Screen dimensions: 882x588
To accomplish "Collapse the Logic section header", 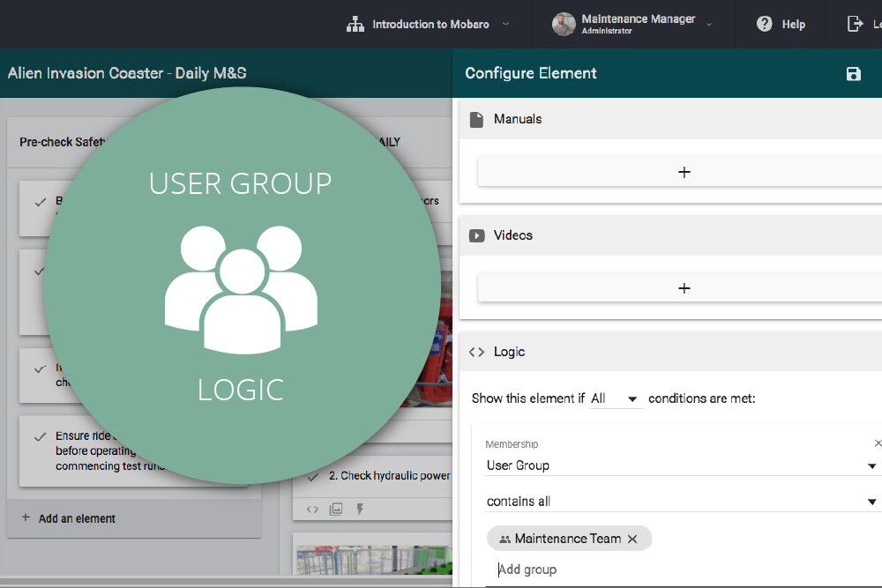I will (x=670, y=352).
